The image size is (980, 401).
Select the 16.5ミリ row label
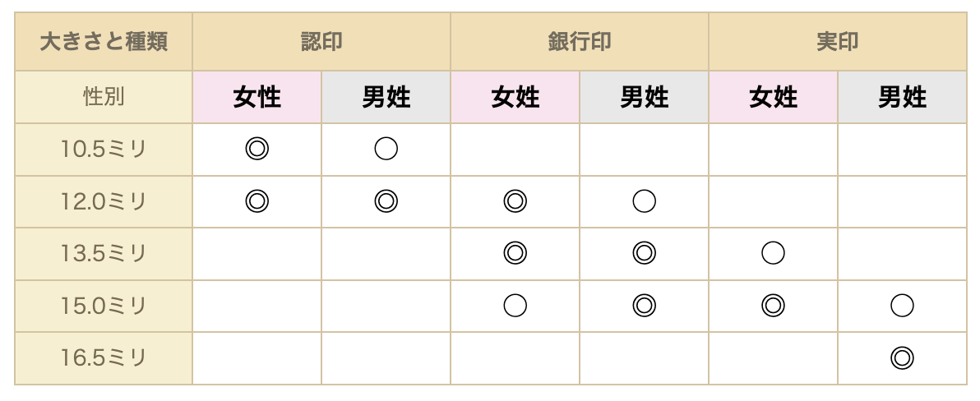104,358
